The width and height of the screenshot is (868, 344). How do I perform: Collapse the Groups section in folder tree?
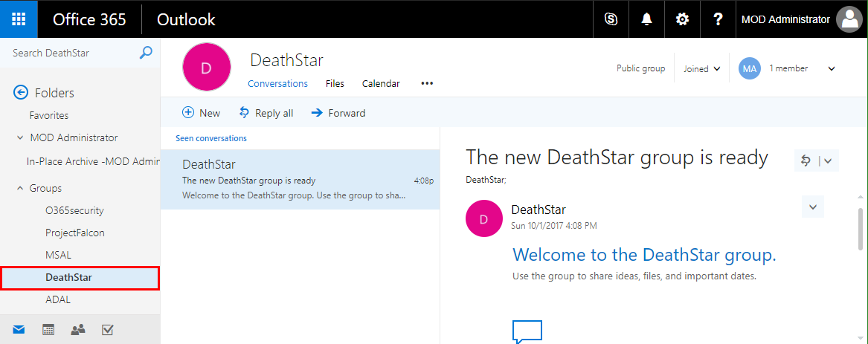point(20,189)
